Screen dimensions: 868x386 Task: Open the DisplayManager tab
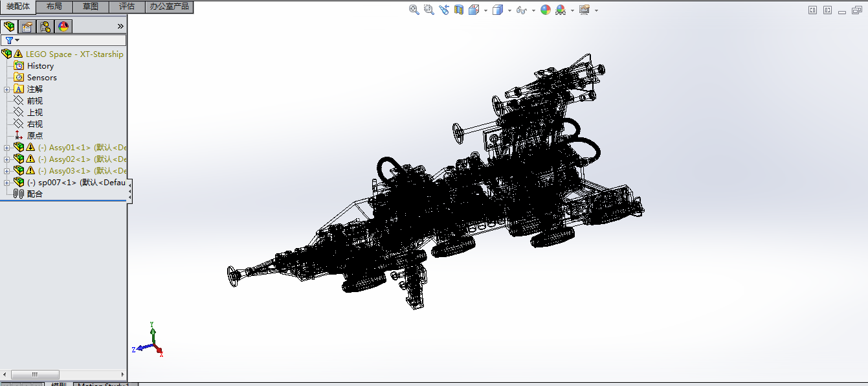(63, 27)
